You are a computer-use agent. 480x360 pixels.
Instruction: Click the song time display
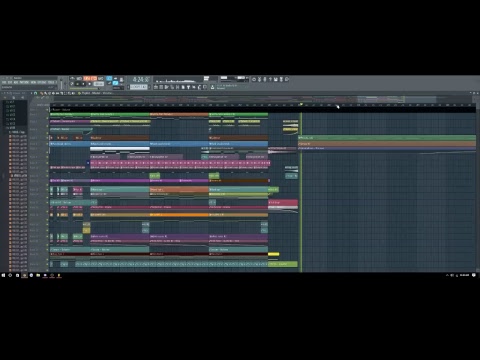[141, 79]
